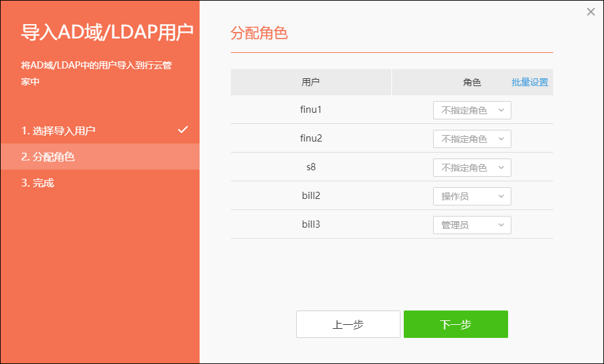The height and width of the screenshot is (364, 604).
Task: Change bill3 role from 管理员
Action: [472, 225]
